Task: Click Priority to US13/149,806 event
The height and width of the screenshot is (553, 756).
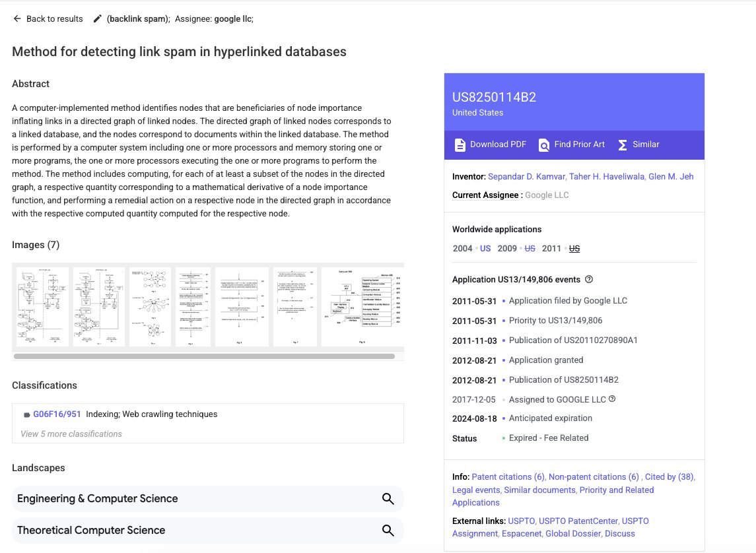Action: pyautogui.click(x=555, y=320)
